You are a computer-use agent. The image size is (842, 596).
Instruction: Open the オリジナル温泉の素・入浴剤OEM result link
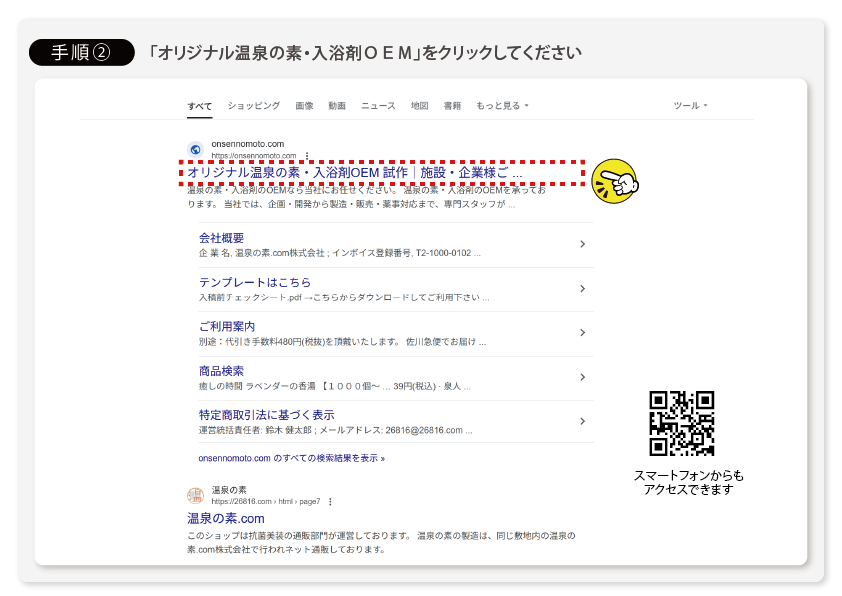[354, 173]
